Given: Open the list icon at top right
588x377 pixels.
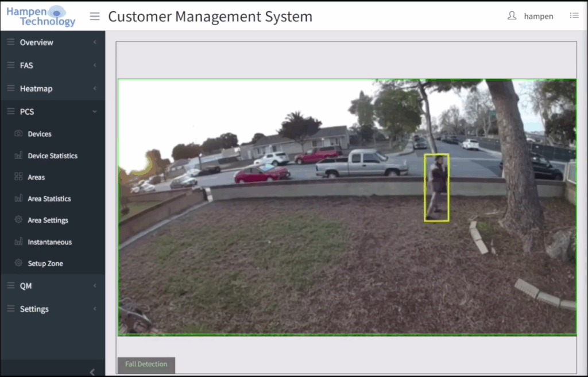Looking at the screenshot, I should [x=574, y=15].
